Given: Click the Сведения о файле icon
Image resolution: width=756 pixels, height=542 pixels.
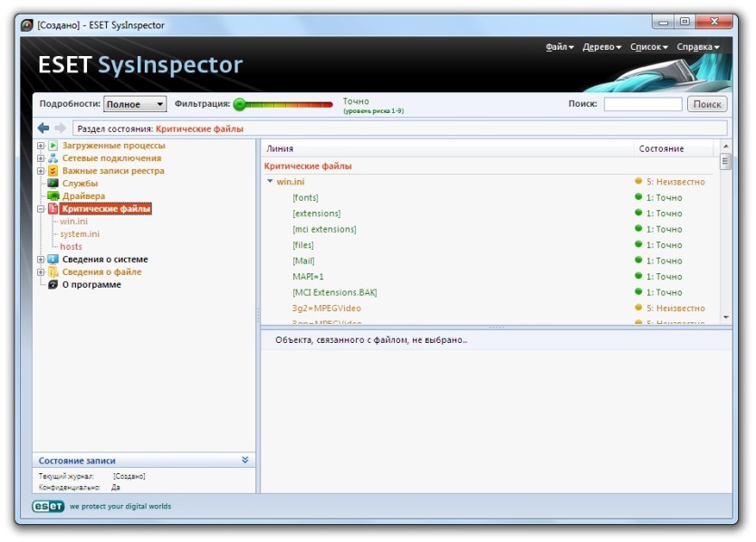Looking at the screenshot, I should pos(53,271).
